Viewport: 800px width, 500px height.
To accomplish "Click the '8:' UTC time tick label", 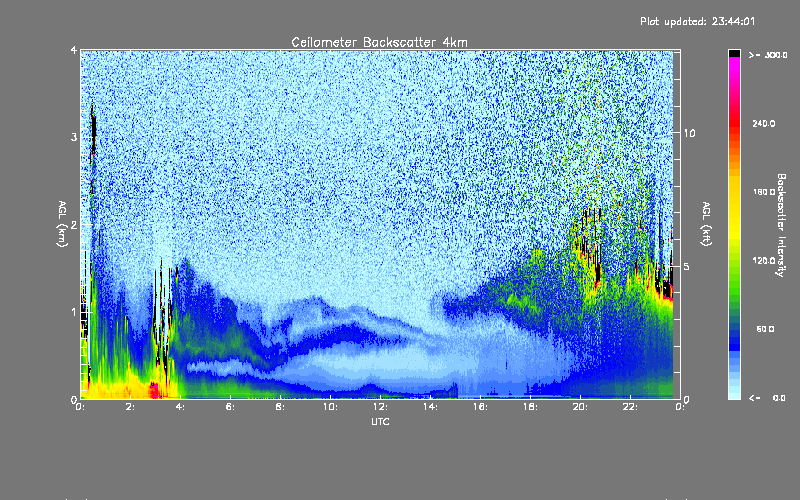I will click(281, 407).
